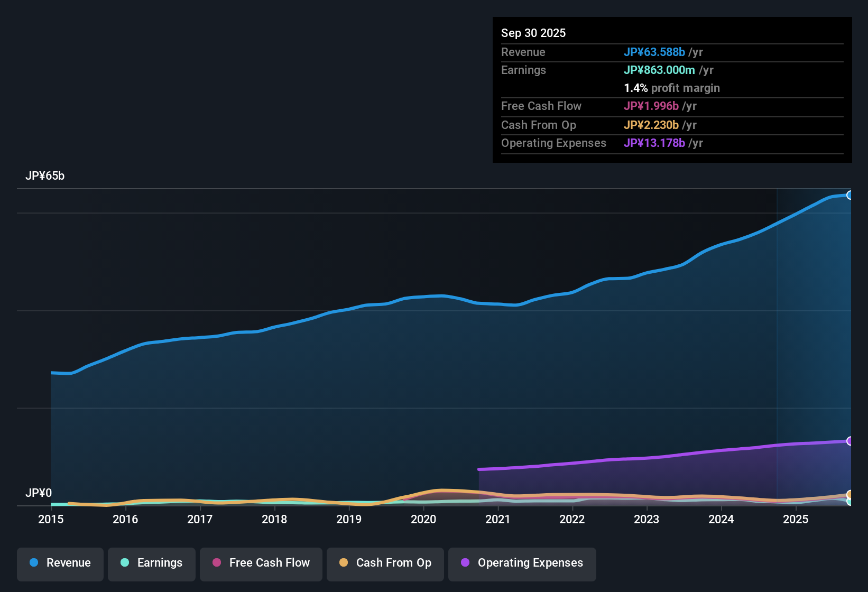Click the 1.4% profit margin text
Viewport: 868px width, 592px height.
pyautogui.click(x=672, y=88)
